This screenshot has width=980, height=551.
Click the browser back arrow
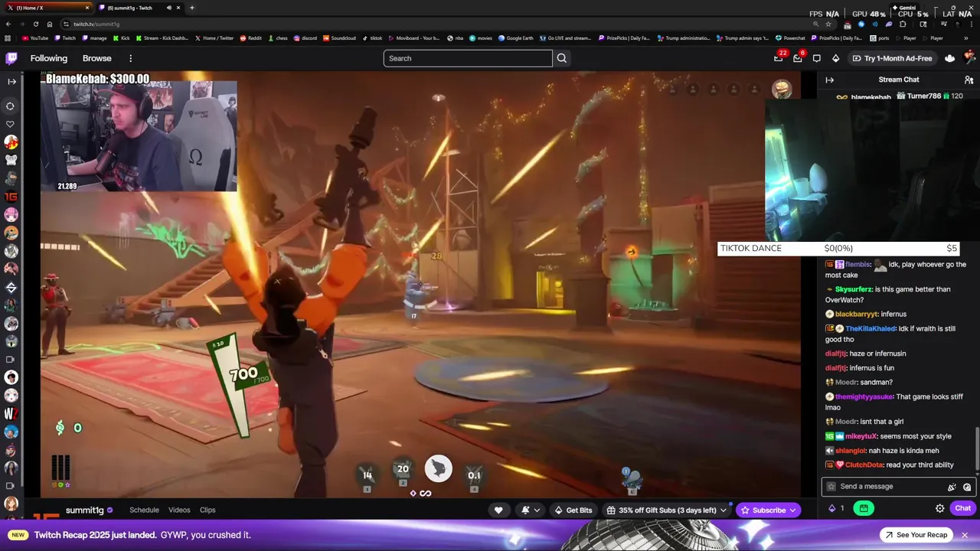(8, 24)
